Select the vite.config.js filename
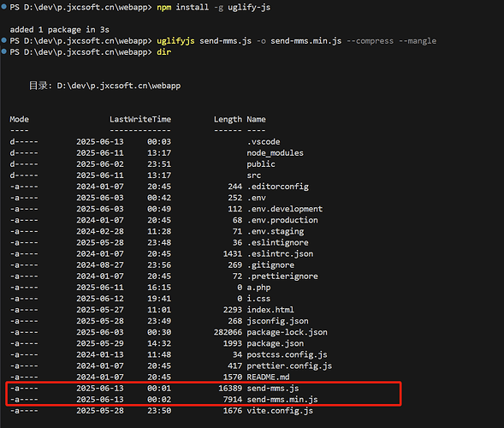This screenshot has width=504, height=428. (x=280, y=411)
